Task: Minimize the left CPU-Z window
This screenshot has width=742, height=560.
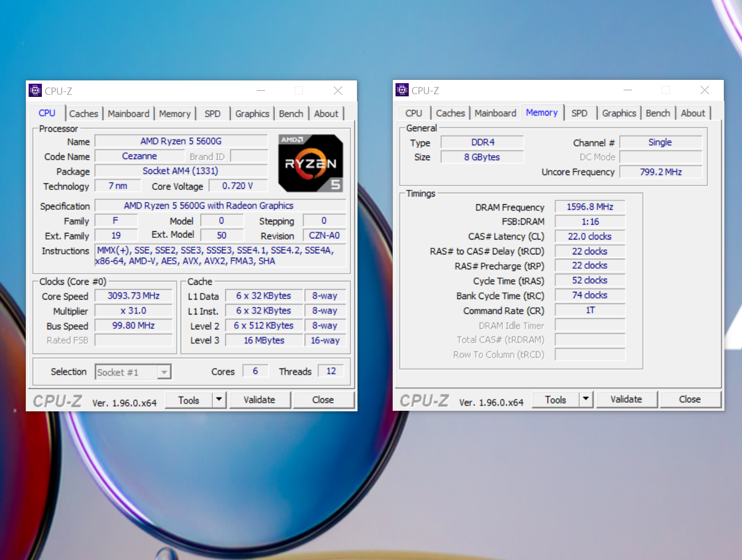Action: click(261, 91)
